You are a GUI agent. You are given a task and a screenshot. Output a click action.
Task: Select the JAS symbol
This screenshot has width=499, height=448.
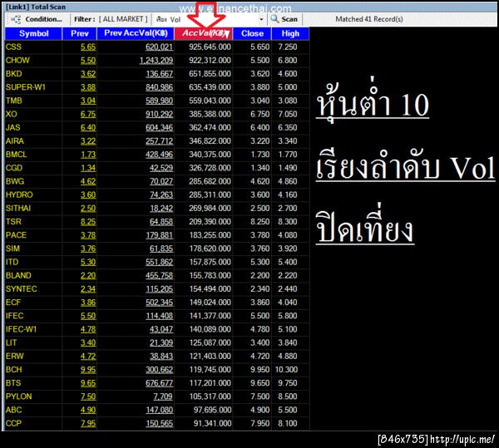click(x=13, y=127)
